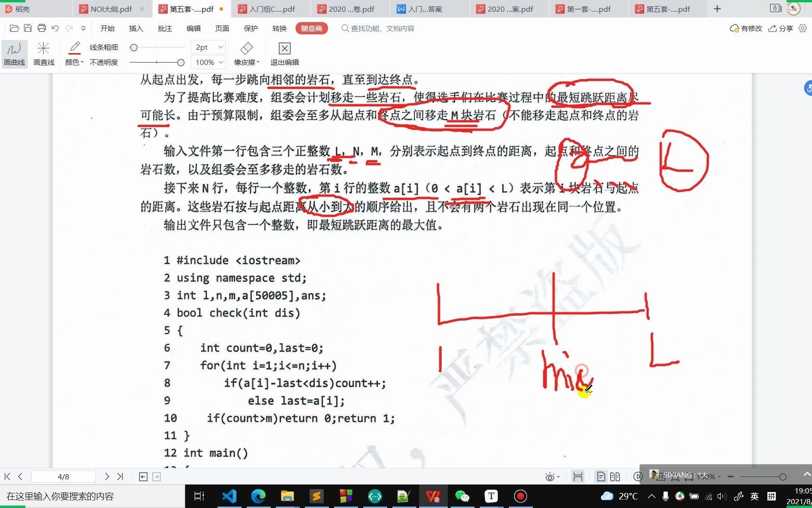Screen dimensions: 812x508
Task: Click the two-page view icon
Action: click(x=615, y=476)
